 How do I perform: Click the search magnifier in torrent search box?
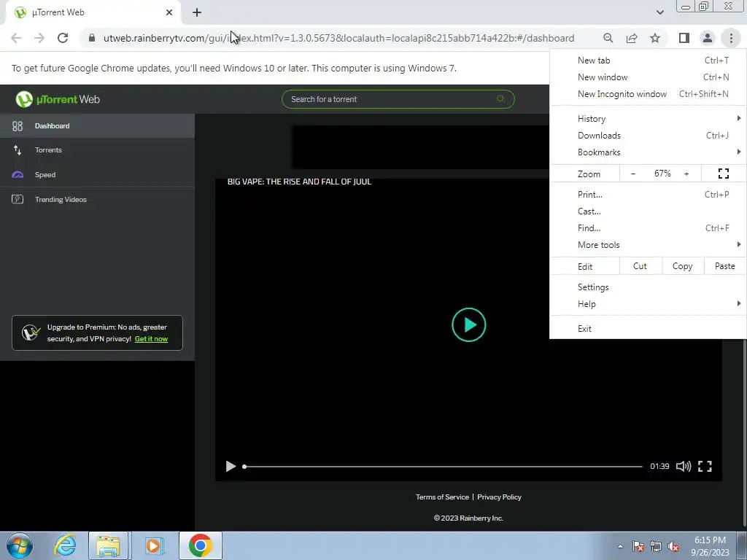[500, 99]
